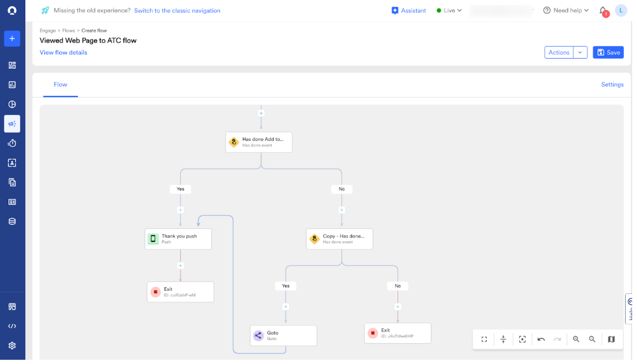Open the Live environment dropdown
Image resolution: width=637 pixels, height=364 pixels.
point(449,11)
